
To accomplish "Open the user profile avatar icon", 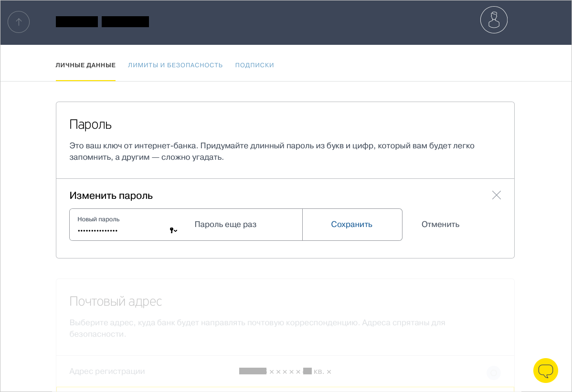I will pyautogui.click(x=494, y=20).
